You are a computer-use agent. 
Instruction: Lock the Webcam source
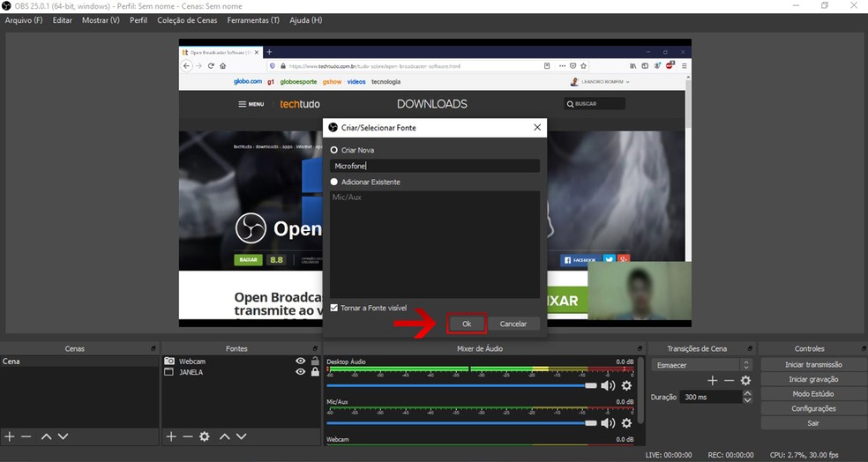coord(315,361)
